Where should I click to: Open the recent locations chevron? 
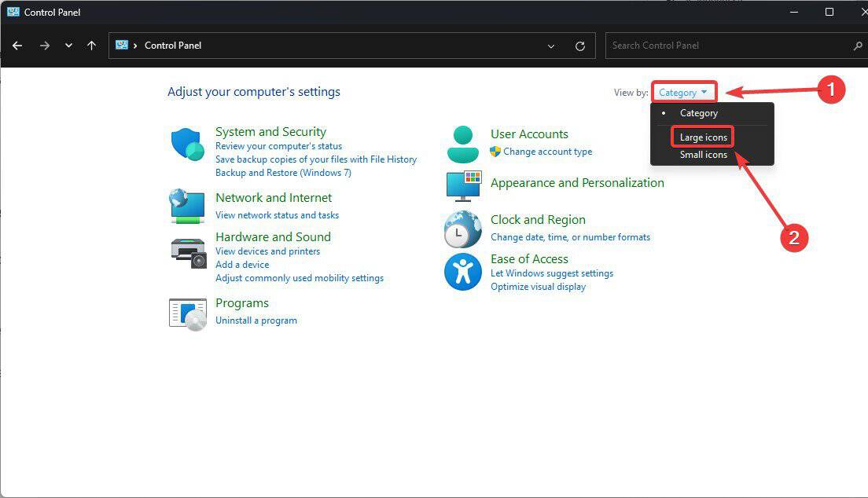(68, 46)
